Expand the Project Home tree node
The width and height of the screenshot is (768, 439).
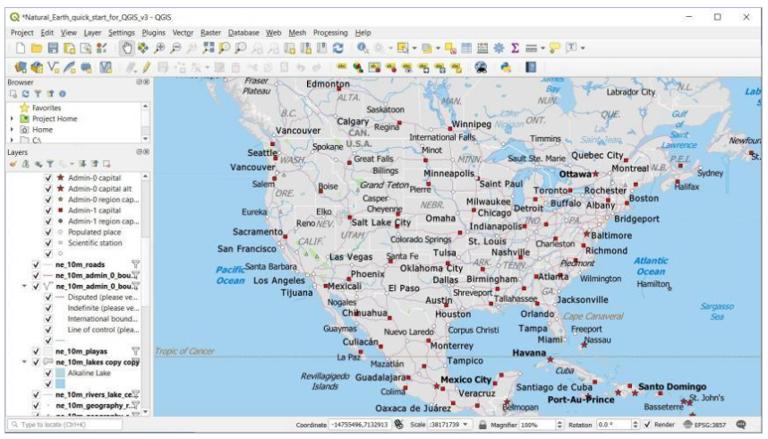coord(12,119)
